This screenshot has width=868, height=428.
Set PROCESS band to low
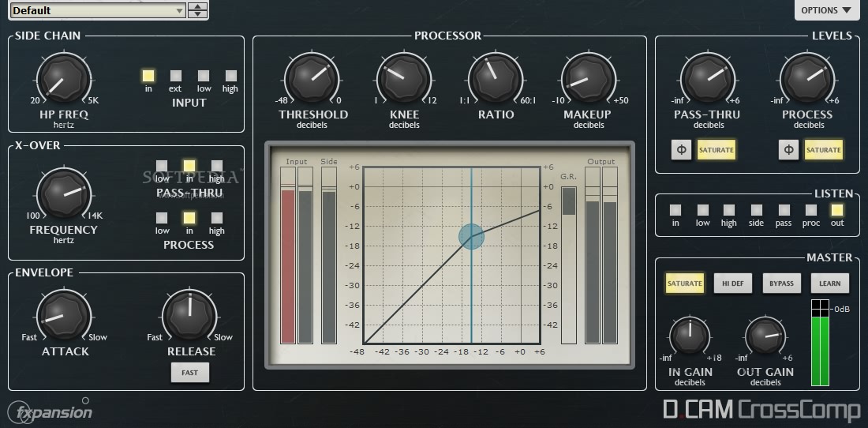pyautogui.click(x=162, y=218)
